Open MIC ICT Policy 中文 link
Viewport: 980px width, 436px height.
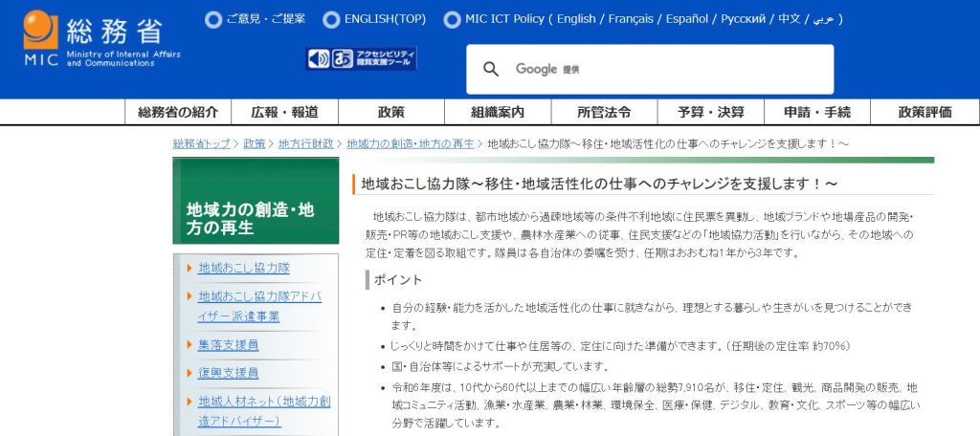(x=790, y=19)
